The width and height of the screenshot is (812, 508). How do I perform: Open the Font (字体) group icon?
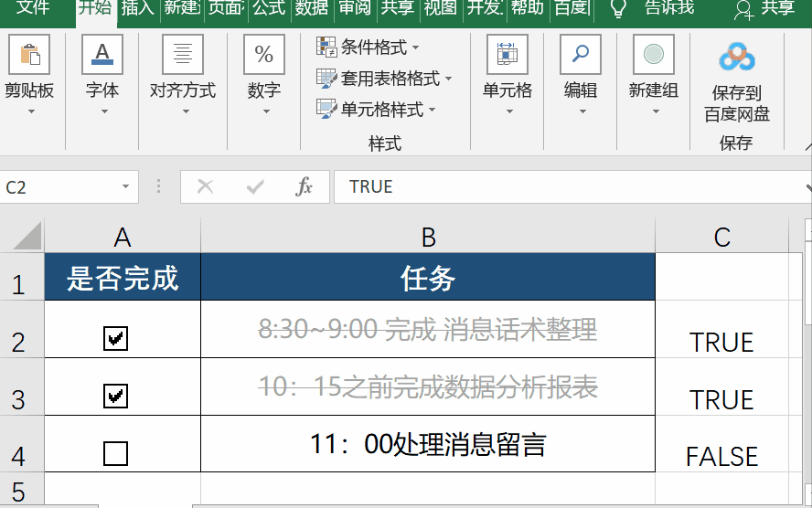point(102,55)
